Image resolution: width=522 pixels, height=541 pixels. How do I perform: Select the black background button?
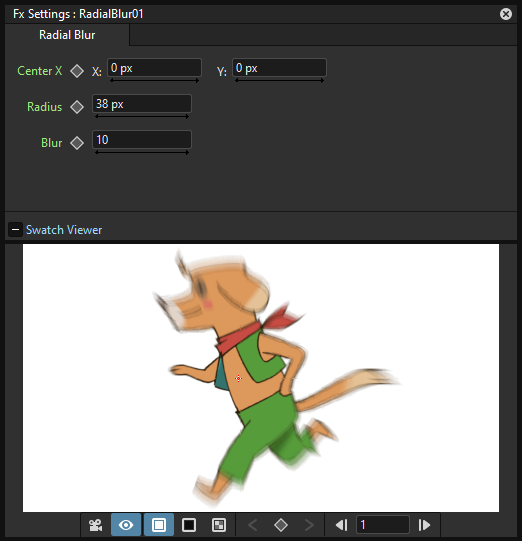click(189, 525)
